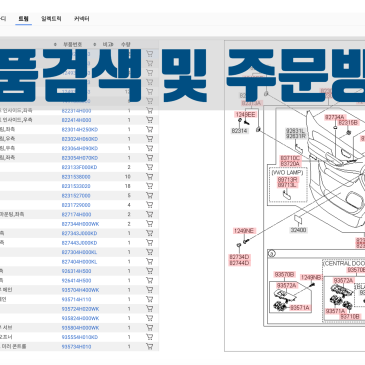
Task: Select the 1249NB label in diagram
Action: (311, 277)
